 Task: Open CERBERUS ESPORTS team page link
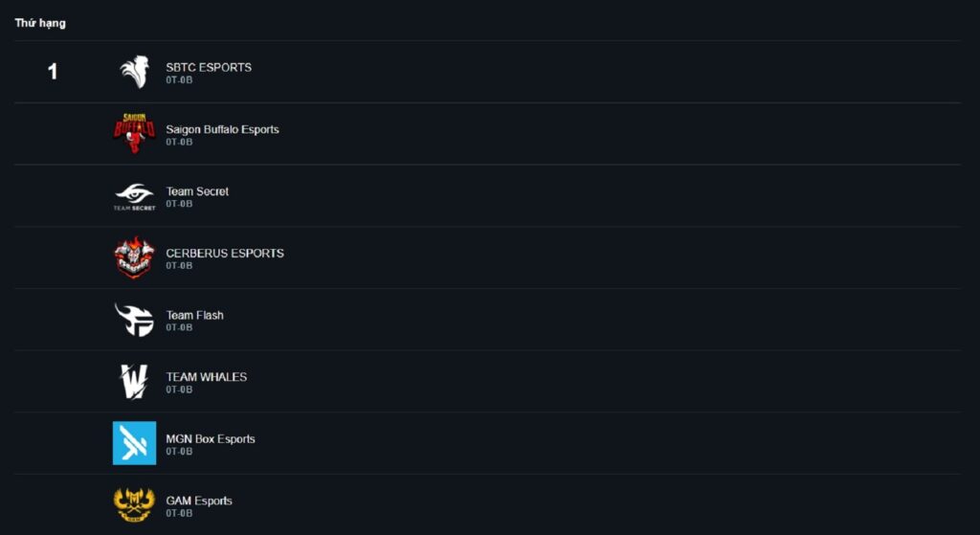pyautogui.click(x=225, y=254)
